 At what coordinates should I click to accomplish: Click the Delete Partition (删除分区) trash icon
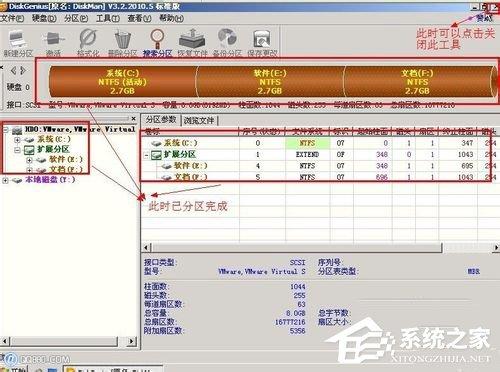123,43
